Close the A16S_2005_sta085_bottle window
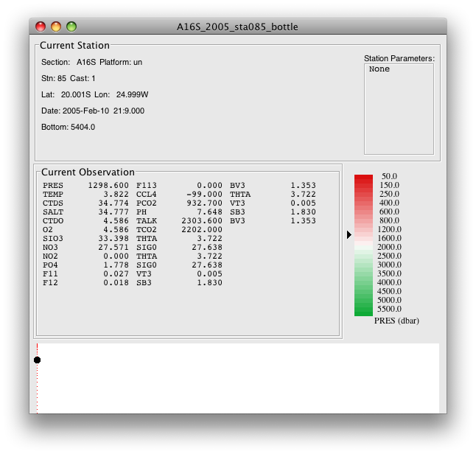This screenshot has width=476, height=454. point(41,27)
